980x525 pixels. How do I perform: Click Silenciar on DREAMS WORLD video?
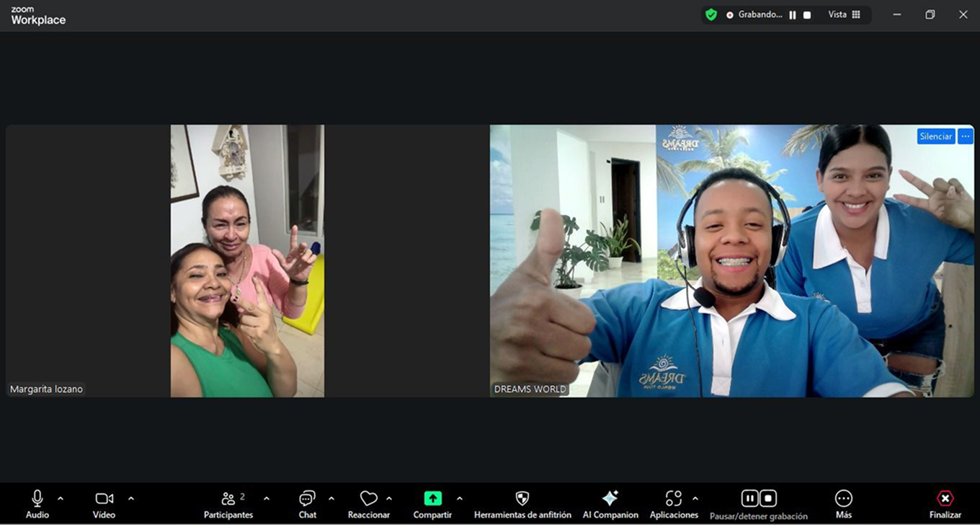point(935,136)
